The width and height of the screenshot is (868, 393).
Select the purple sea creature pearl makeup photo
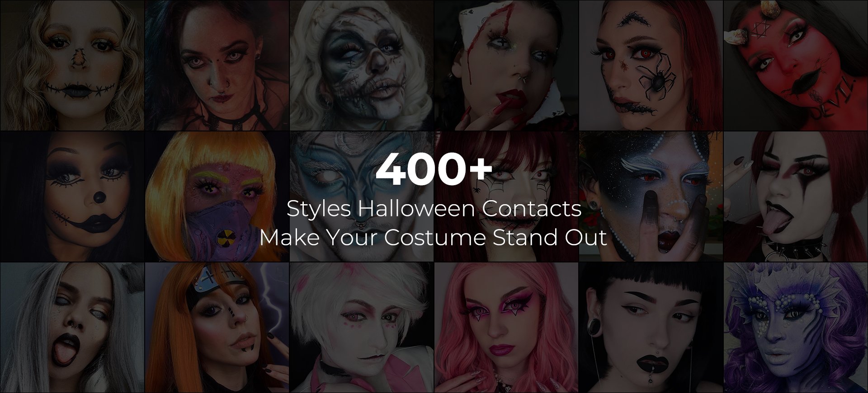pyautogui.click(x=796, y=328)
